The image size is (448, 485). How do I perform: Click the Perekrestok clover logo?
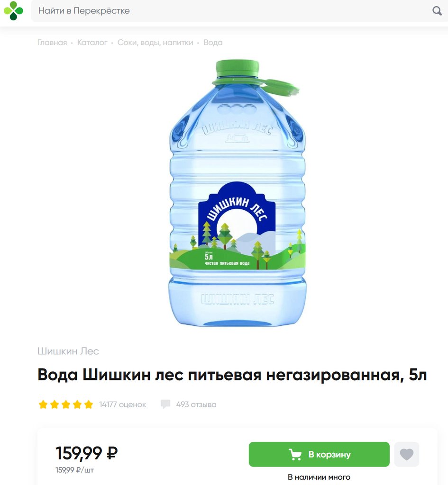(x=13, y=10)
